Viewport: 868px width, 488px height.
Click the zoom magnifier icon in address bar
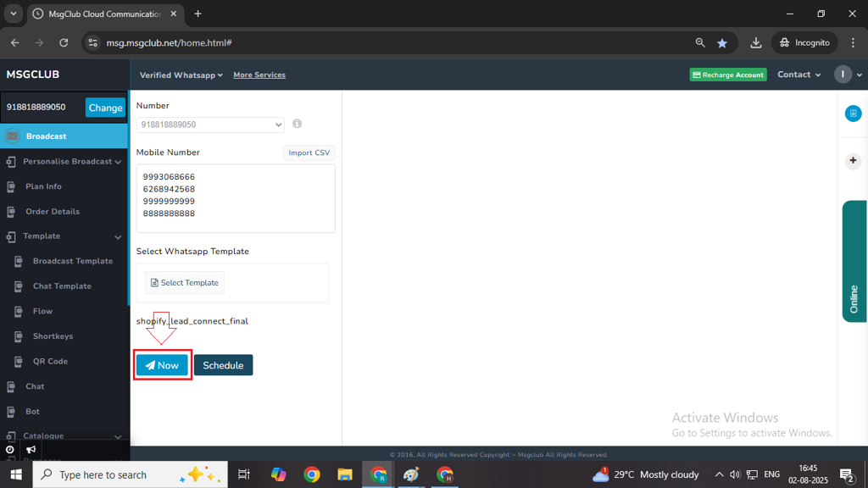click(700, 42)
